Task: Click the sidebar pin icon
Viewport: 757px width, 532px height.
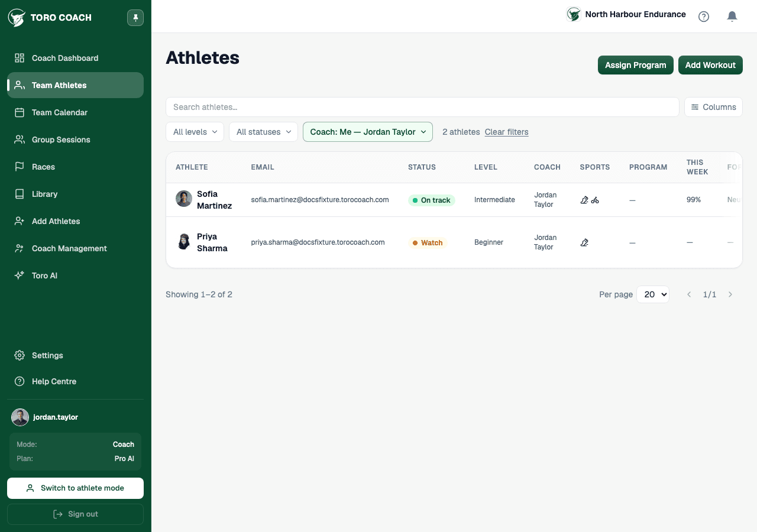Action: (x=135, y=18)
